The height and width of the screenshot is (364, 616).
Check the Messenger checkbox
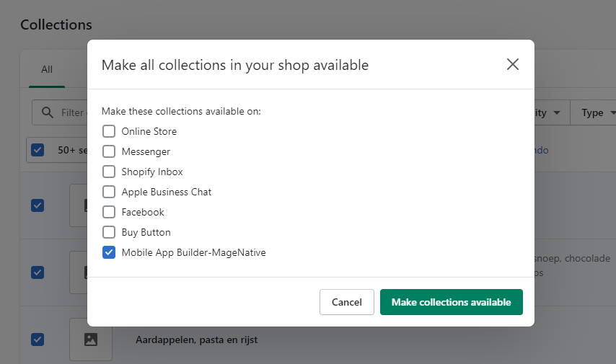109,151
